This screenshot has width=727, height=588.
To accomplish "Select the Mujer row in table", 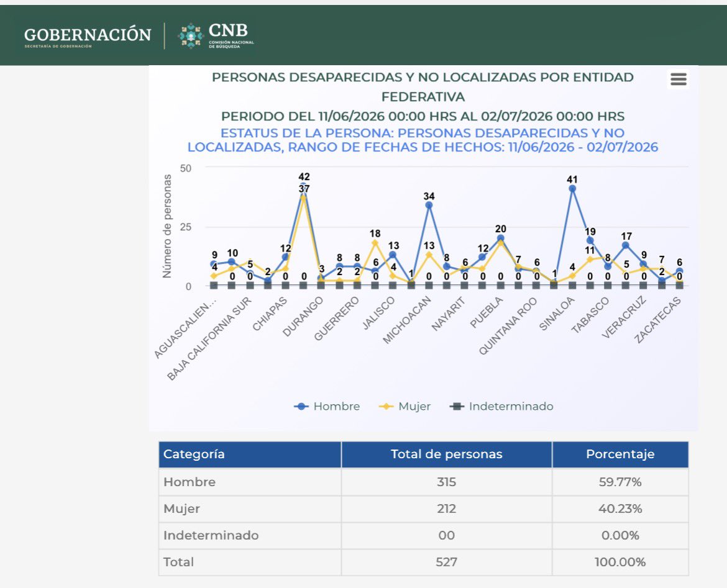I will [423, 509].
